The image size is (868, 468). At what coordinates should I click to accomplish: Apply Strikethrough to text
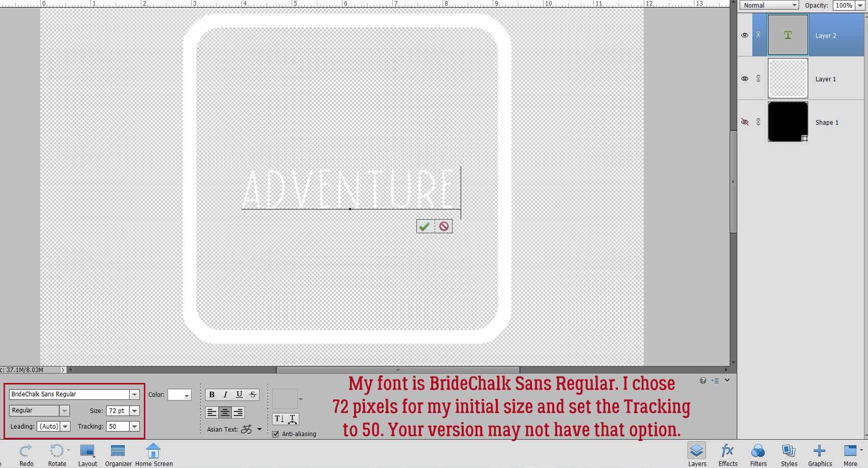pos(252,395)
